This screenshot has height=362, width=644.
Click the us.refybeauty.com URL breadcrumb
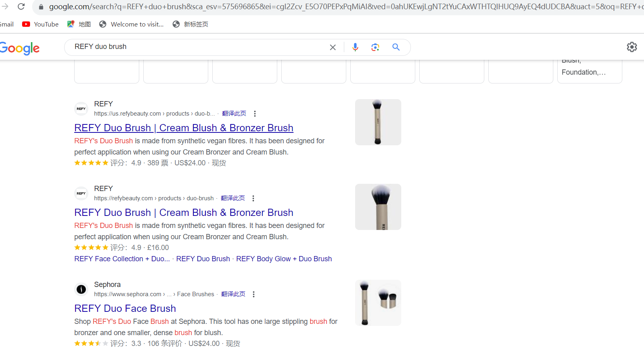pyautogui.click(x=154, y=114)
